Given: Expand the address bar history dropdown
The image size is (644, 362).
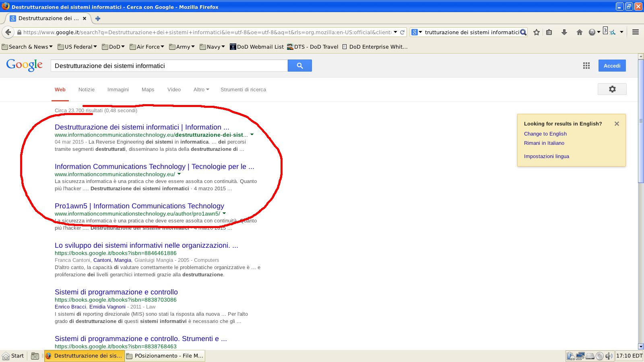Looking at the screenshot, I should click(x=395, y=32).
